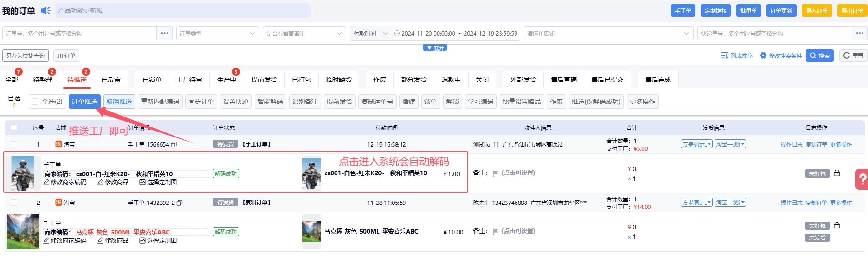Open 淘宝—测 dropdown in order 2 row
The height and width of the screenshot is (264, 868).
(x=730, y=203)
